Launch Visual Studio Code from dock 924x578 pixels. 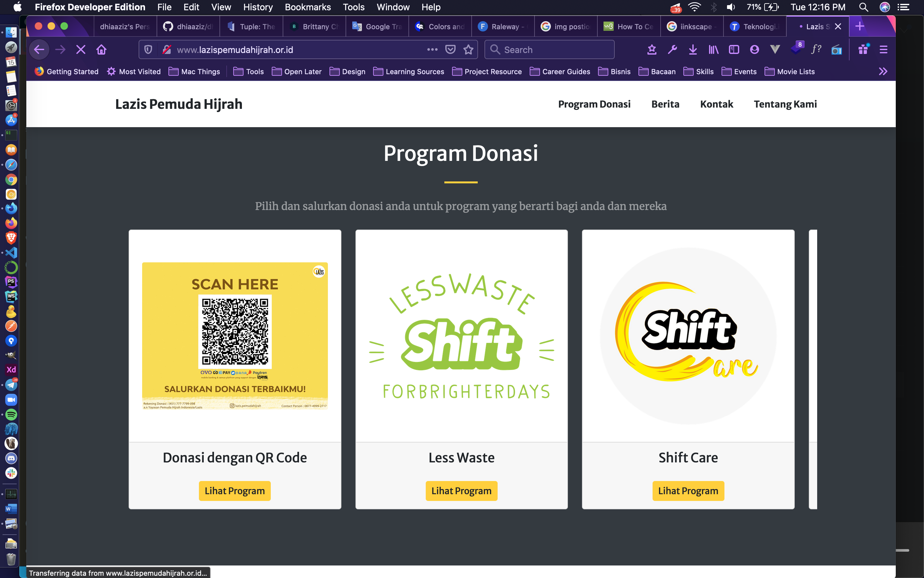click(x=11, y=253)
